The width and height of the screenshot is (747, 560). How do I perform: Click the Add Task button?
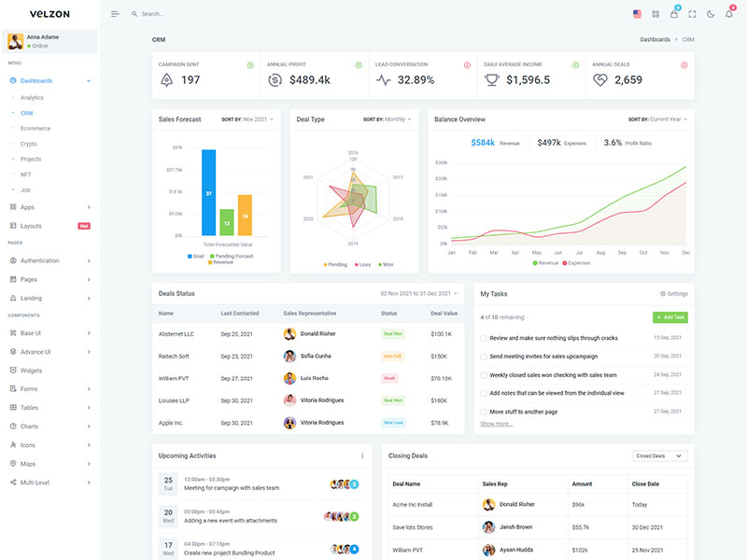click(x=669, y=317)
